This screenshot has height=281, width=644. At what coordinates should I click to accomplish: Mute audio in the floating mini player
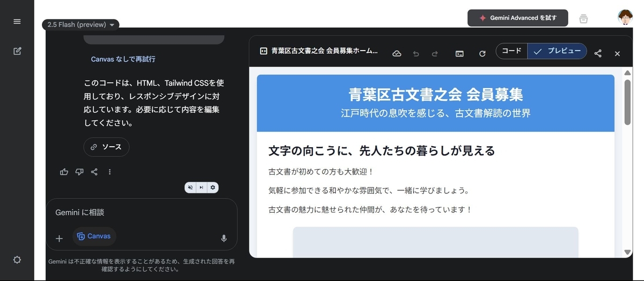pos(190,187)
